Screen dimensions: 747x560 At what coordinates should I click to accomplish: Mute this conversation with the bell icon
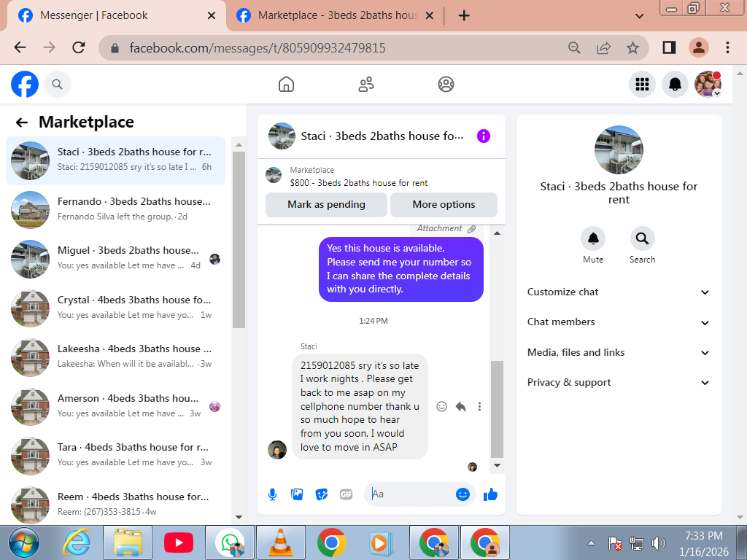click(593, 238)
